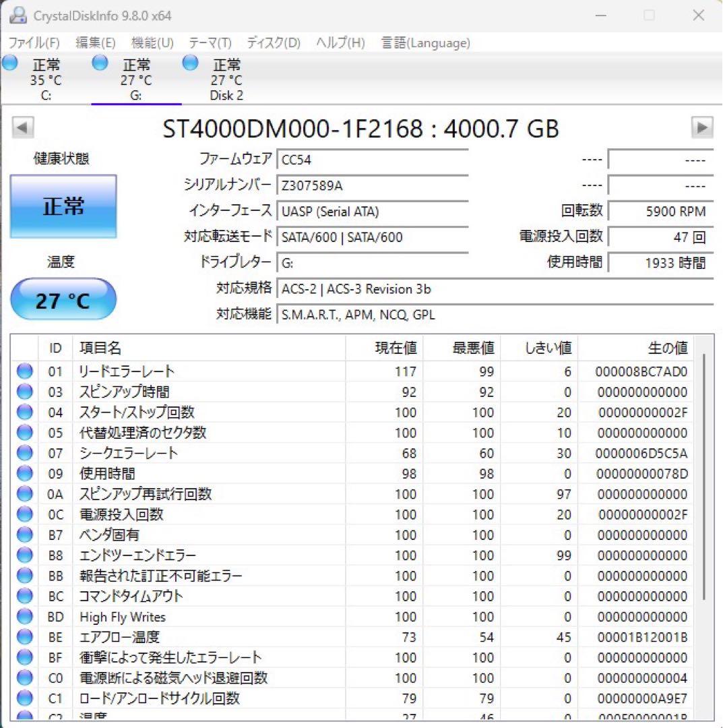This screenshot has height=728, width=723.
Task: Select the G: drive tab
Action: [x=136, y=80]
